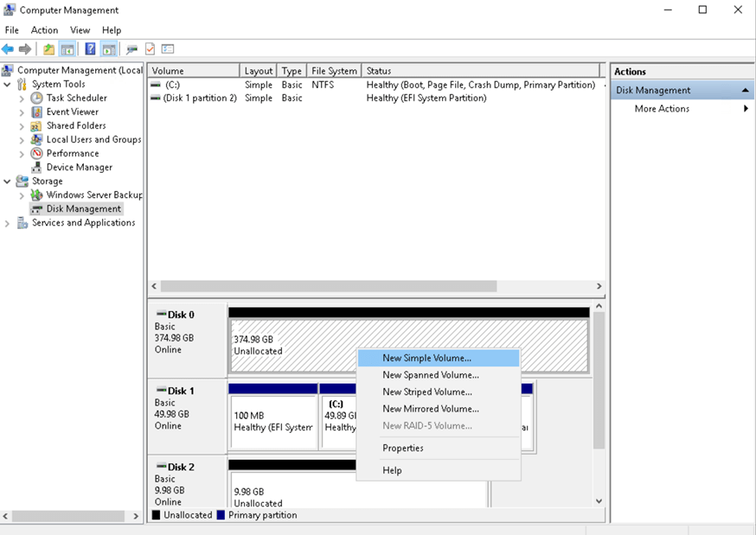The height and width of the screenshot is (535, 756).
Task: Click More Actions in Actions pane
Action: pyautogui.click(x=662, y=109)
